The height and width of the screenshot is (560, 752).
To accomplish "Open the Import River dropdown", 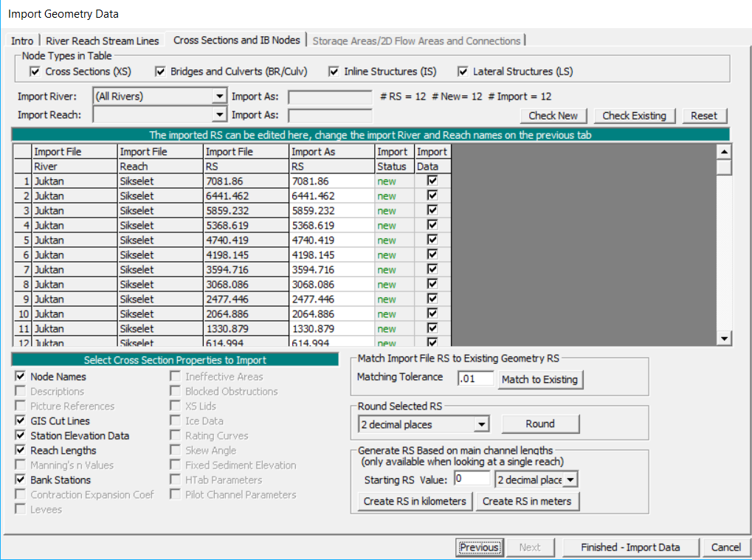I will (x=219, y=97).
